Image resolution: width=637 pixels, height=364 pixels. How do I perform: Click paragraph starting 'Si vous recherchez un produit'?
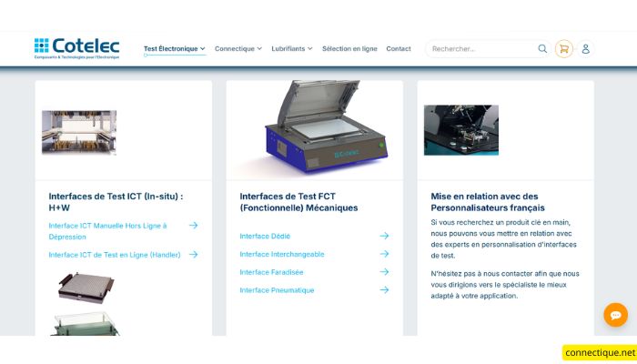504,238
